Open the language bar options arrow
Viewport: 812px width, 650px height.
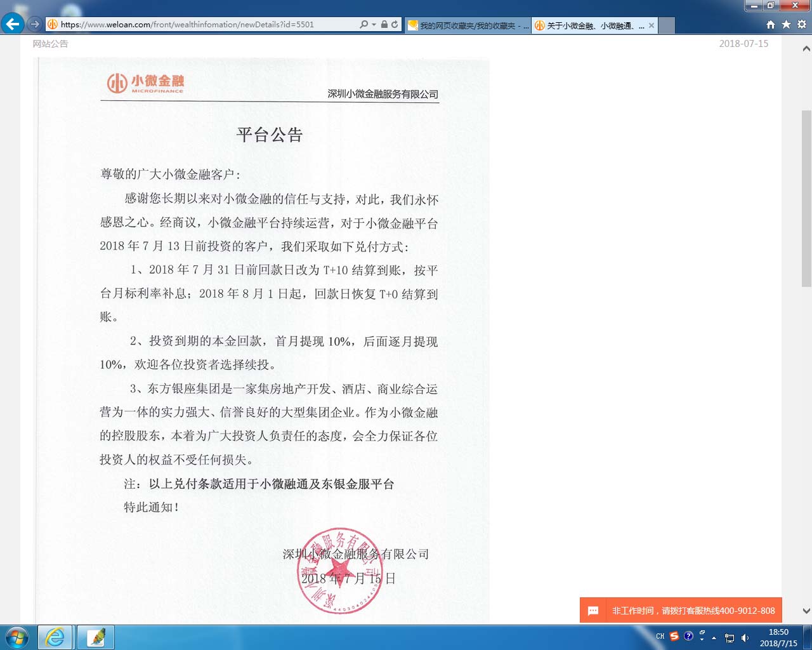pos(702,640)
